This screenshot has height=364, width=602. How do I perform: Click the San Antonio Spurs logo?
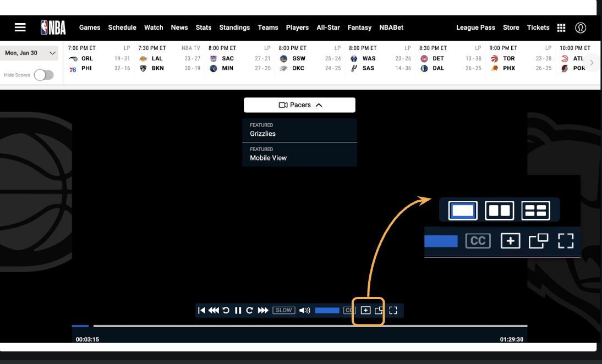click(x=354, y=68)
